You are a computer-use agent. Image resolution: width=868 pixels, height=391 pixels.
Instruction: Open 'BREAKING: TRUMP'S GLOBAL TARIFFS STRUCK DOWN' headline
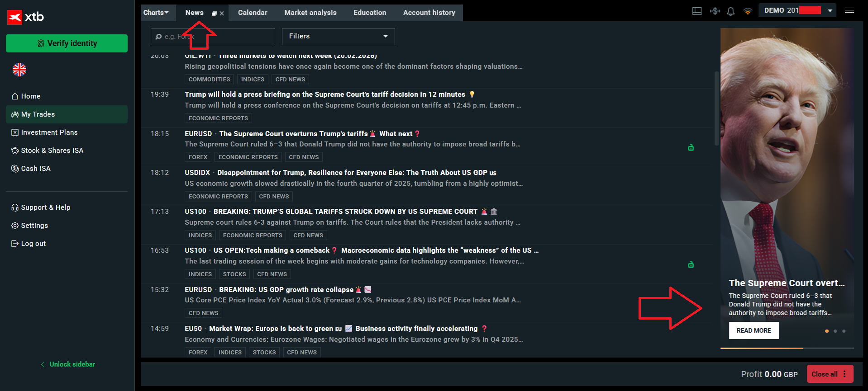tap(345, 212)
